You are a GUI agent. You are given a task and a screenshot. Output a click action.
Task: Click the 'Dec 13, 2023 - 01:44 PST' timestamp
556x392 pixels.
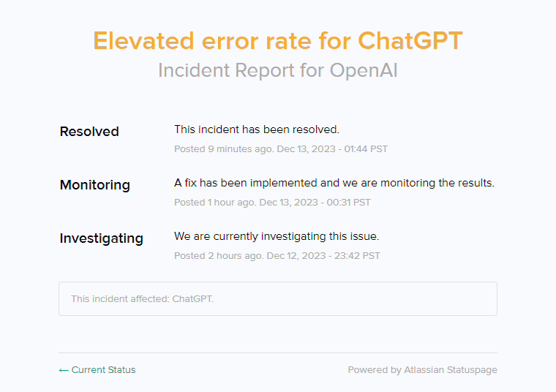pos(323,148)
